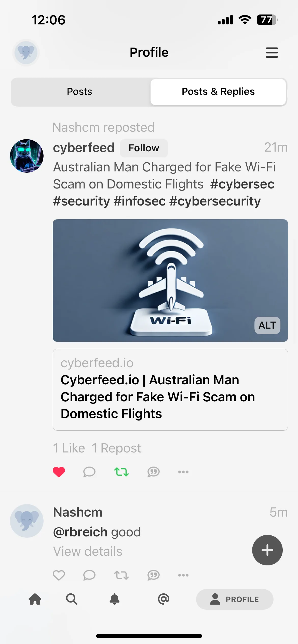Follow the cyberfeed account
This screenshot has height=644, width=298.
click(144, 148)
